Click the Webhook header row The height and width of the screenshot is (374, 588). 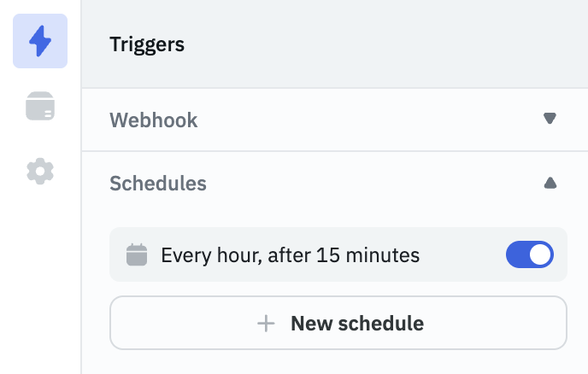click(x=342, y=120)
